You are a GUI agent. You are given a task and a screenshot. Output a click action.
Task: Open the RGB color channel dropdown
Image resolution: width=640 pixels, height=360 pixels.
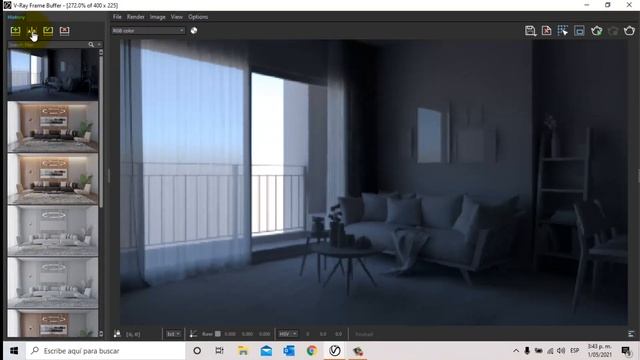(x=148, y=31)
